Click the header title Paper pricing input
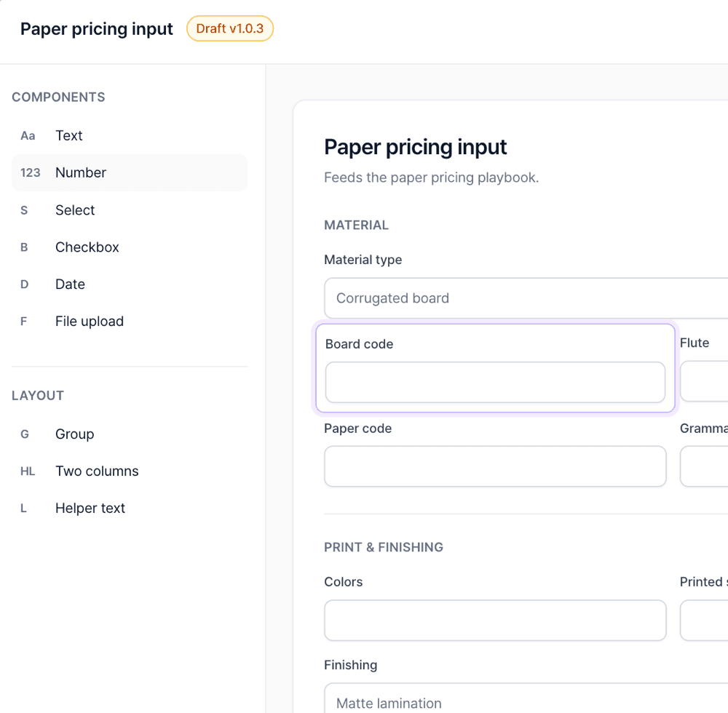The image size is (728, 713). click(x=97, y=29)
